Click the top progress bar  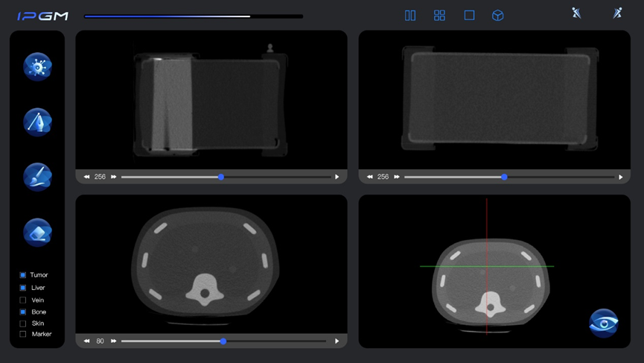[x=194, y=16]
